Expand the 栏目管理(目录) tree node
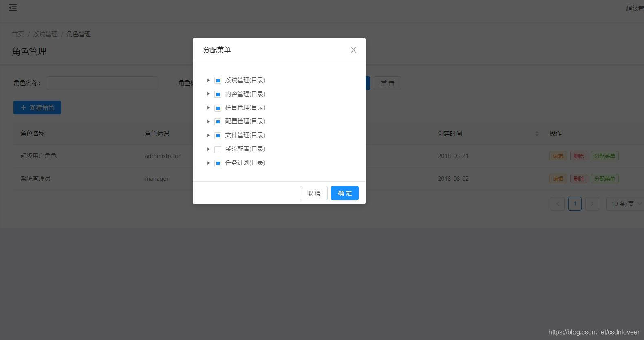This screenshot has height=340, width=644. coord(208,107)
